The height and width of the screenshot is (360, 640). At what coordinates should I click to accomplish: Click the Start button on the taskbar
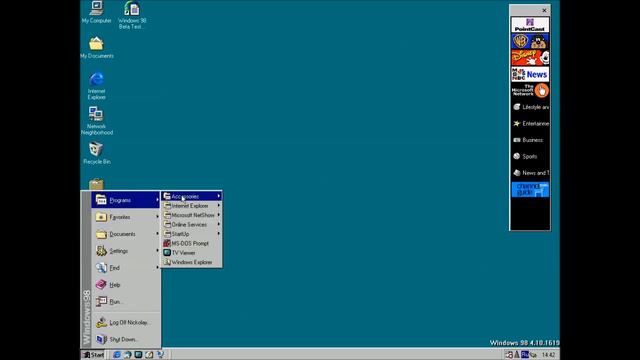click(x=93, y=354)
